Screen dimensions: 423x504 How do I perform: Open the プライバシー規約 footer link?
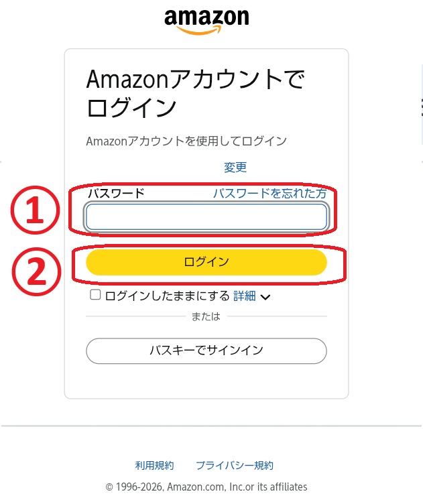coord(235,465)
